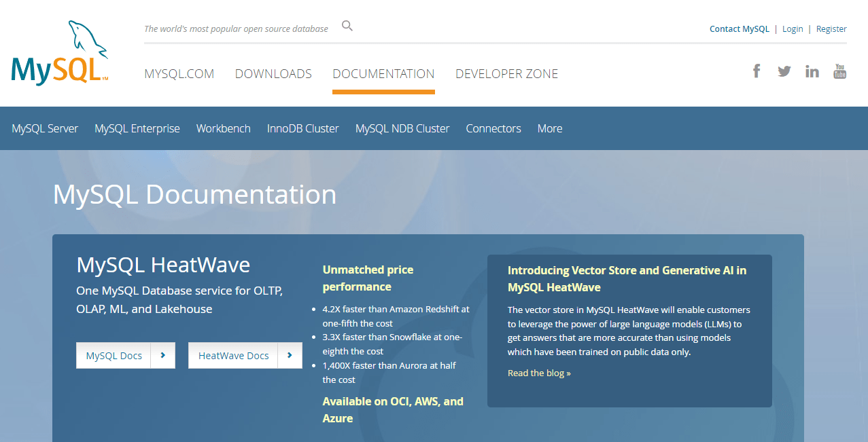Click the search magnifier icon
The width and height of the screenshot is (868, 442).
tap(347, 26)
